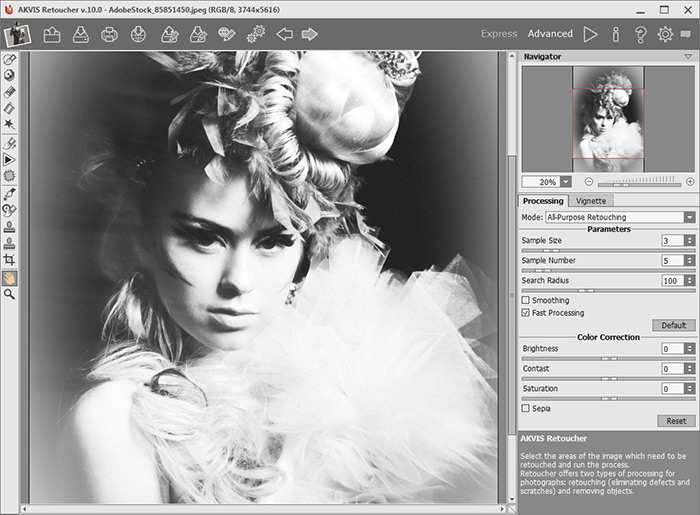Select the Crop tool
Viewport: 700px width, 515px height.
9,260
